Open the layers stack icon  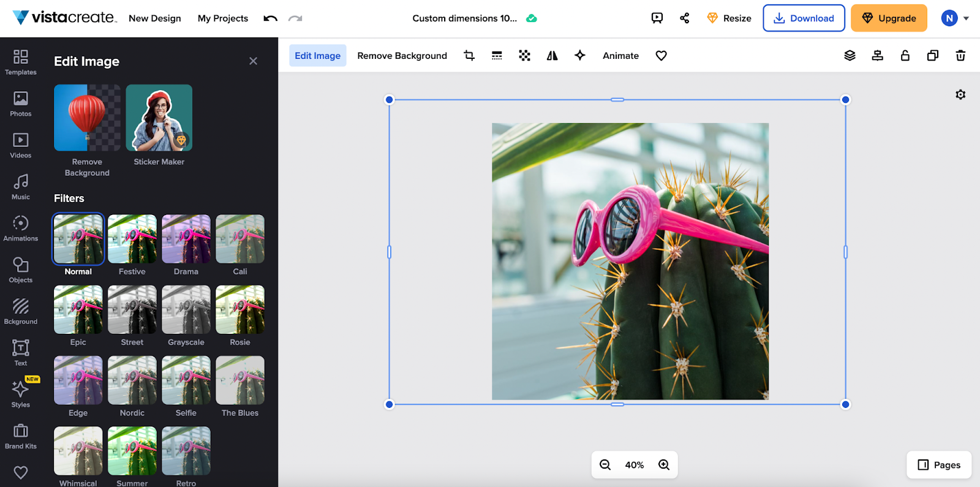click(850, 56)
